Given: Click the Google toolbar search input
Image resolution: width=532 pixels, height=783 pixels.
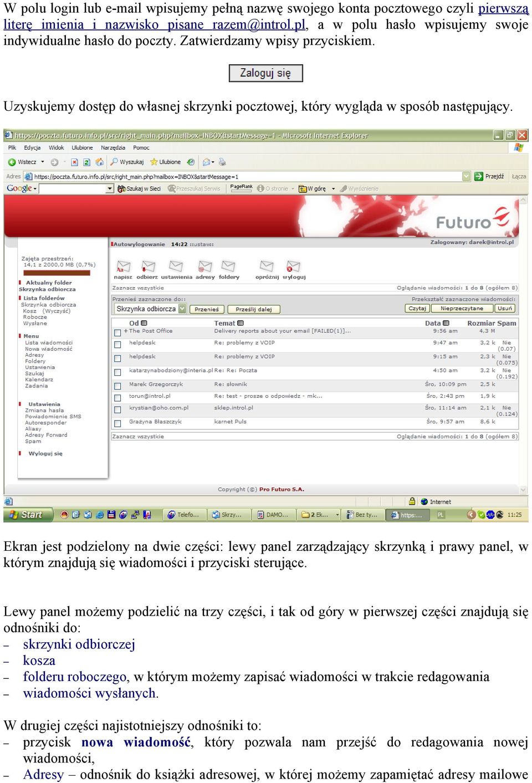Looking at the screenshot, I should click(73, 188).
